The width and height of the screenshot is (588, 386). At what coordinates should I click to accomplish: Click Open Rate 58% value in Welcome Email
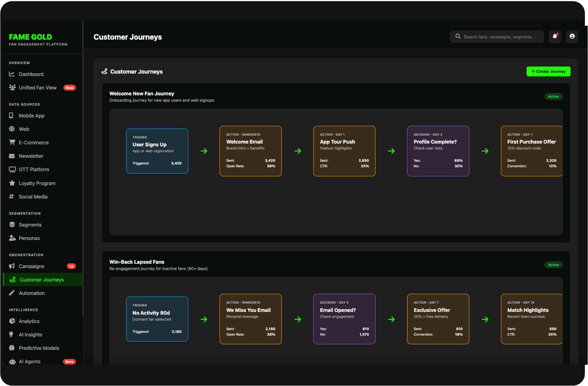pos(271,166)
